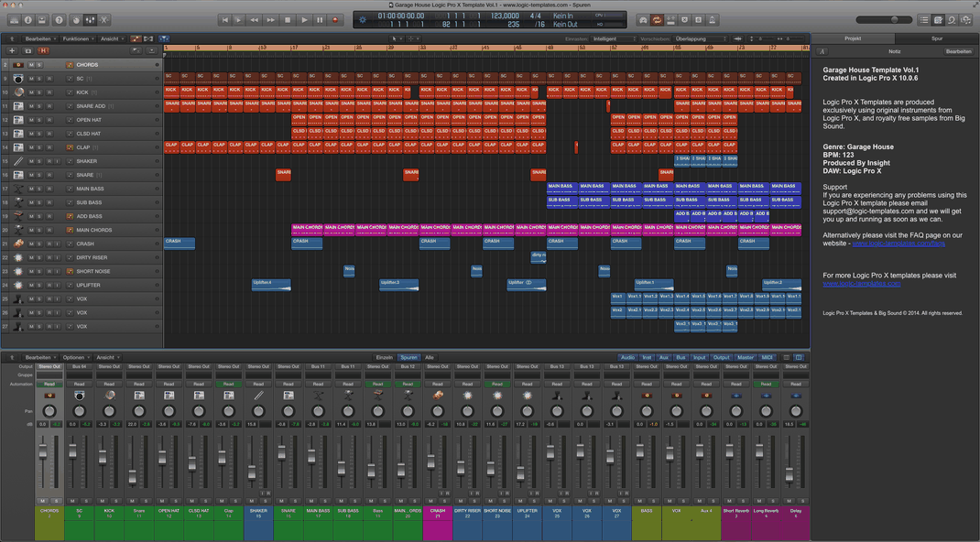Open the List Editors icon

(924, 20)
